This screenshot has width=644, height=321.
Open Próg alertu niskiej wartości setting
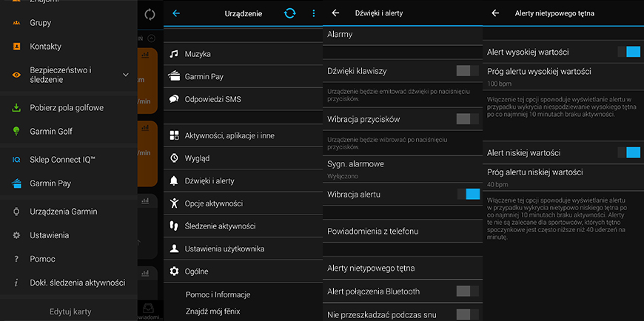(563, 178)
